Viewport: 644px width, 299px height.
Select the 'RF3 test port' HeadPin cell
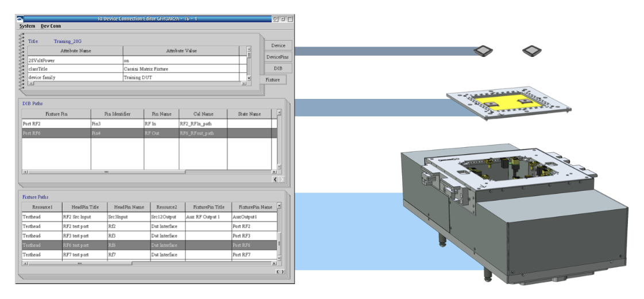coord(84,236)
